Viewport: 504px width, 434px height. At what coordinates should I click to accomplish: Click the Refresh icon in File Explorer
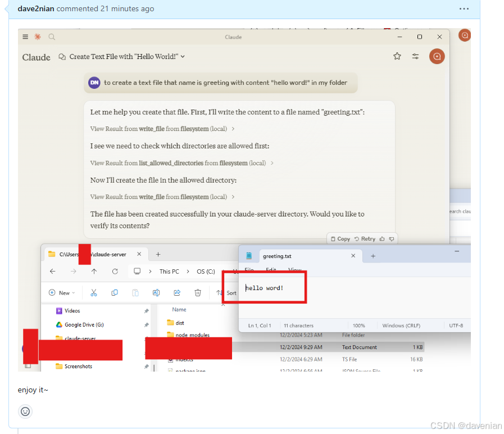click(115, 272)
